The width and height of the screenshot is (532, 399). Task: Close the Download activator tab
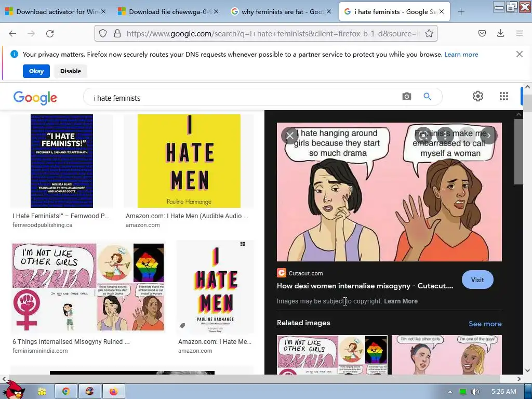point(103,11)
